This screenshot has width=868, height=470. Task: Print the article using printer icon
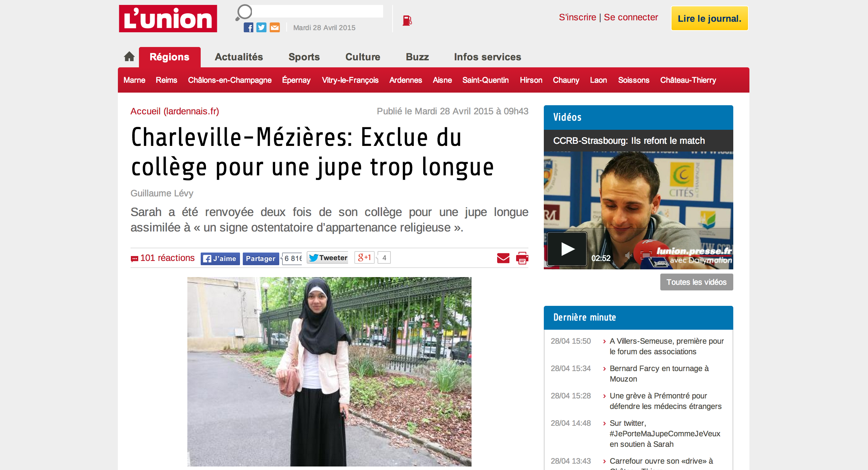(522, 258)
